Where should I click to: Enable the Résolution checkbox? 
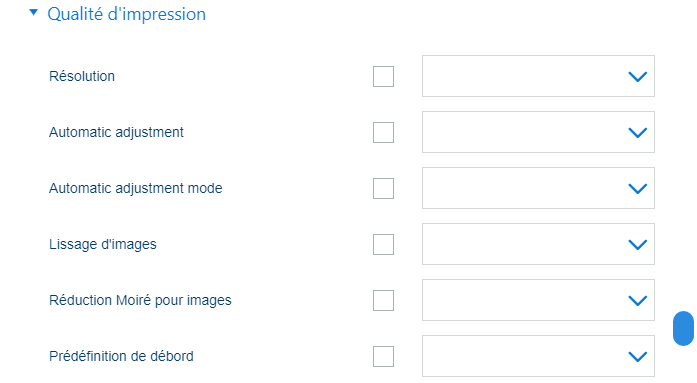pyautogui.click(x=383, y=76)
